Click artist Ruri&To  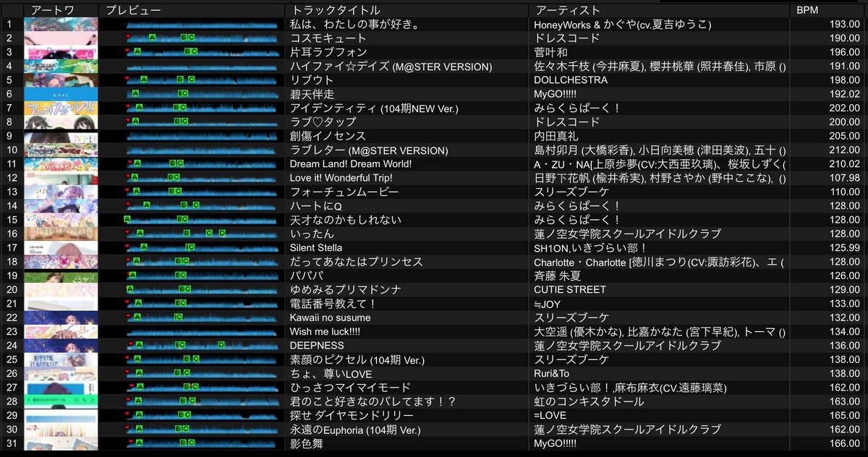552,373
